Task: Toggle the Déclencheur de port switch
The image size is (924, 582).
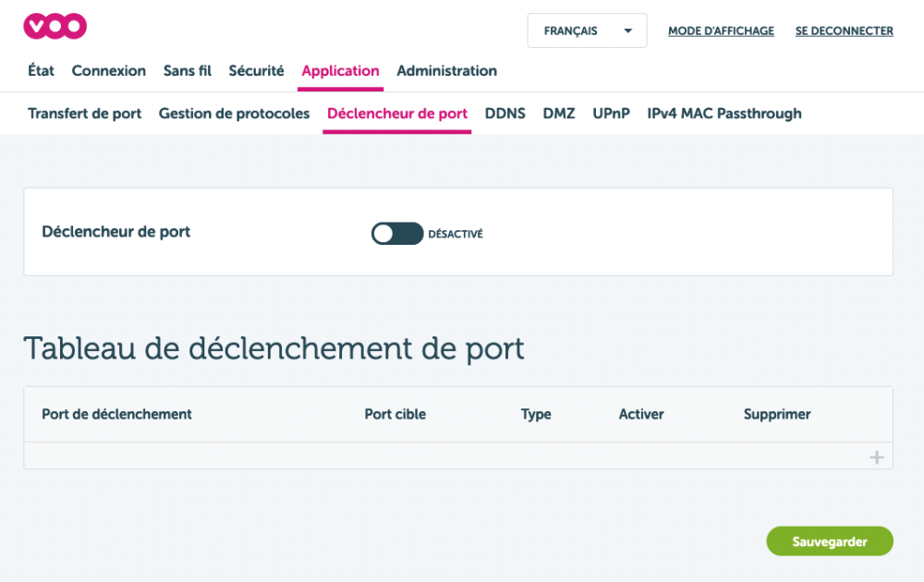Action: (397, 234)
